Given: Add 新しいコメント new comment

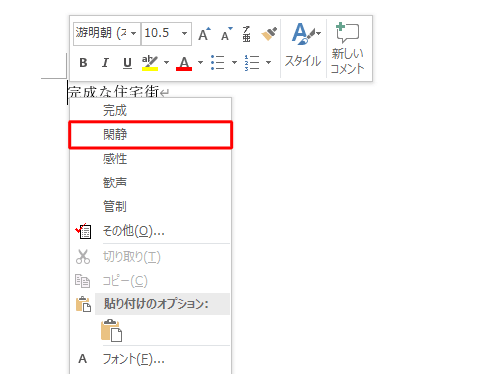Looking at the screenshot, I should point(347,48).
